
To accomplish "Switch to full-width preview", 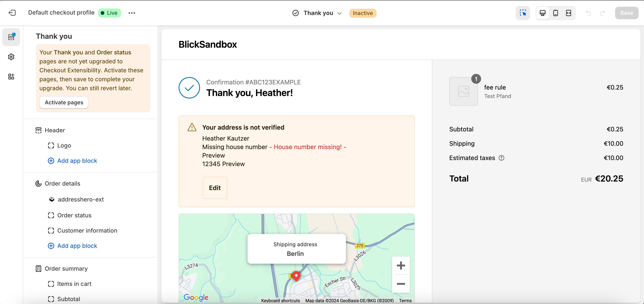I will click(x=569, y=13).
